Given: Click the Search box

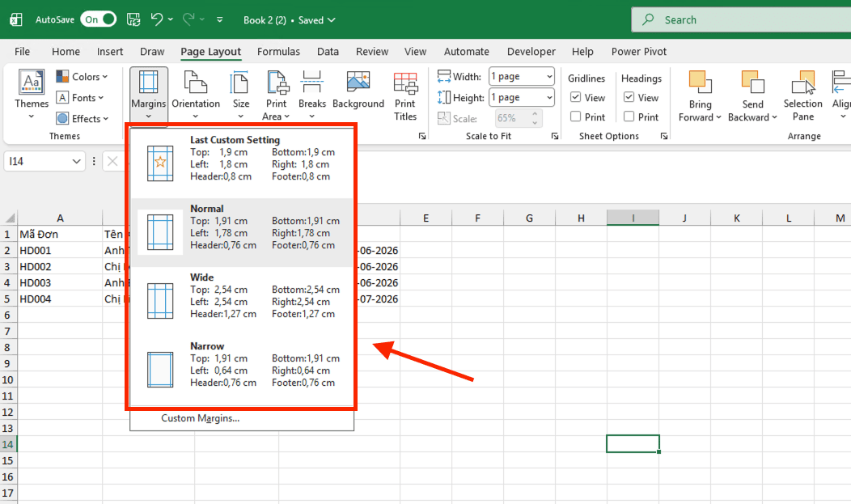Looking at the screenshot, I should point(741,19).
